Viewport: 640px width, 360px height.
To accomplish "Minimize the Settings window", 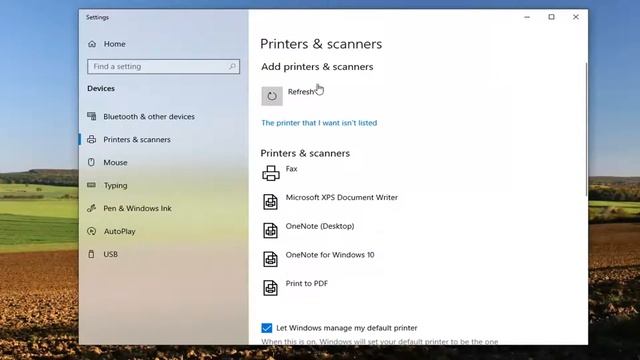I will coord(527,17).
